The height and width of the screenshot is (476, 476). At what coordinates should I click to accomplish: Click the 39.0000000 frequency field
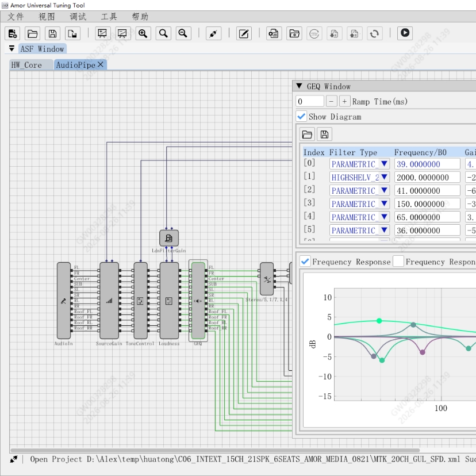427,164
